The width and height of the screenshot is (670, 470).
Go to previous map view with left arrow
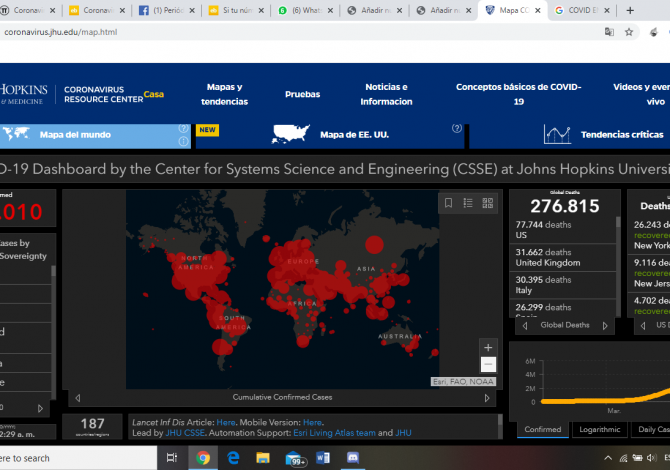pyautogui.click(x=78, y=398)
